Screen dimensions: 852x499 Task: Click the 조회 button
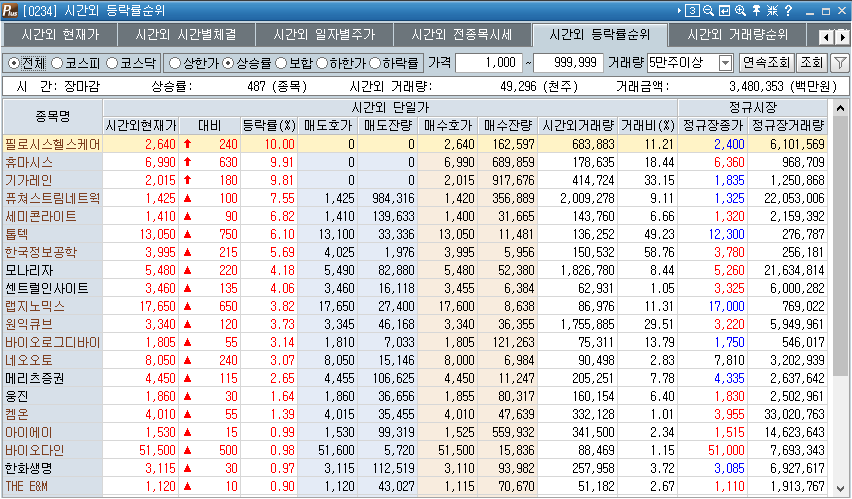[x=812, y=63]
